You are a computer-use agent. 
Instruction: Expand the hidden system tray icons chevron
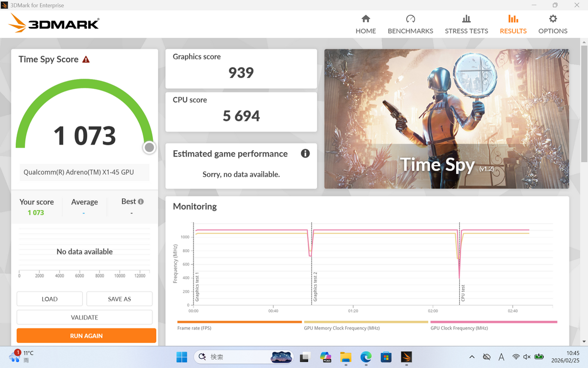coord(472,357)
